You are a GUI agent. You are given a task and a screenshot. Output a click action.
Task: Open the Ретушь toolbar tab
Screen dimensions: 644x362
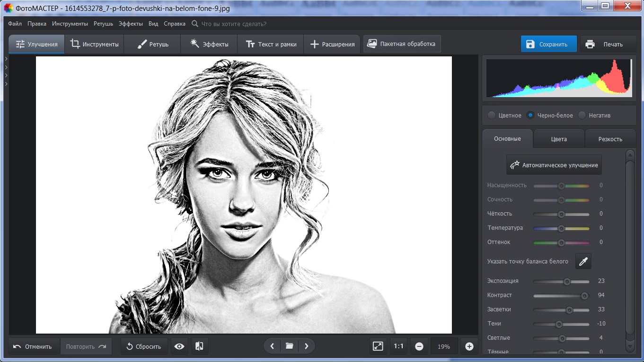tap(152, 44)
